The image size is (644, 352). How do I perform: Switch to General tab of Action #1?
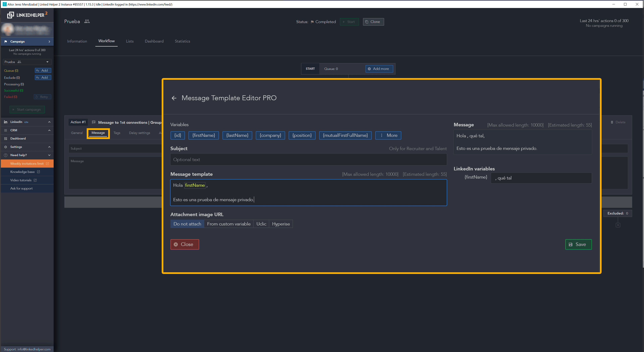77,133
